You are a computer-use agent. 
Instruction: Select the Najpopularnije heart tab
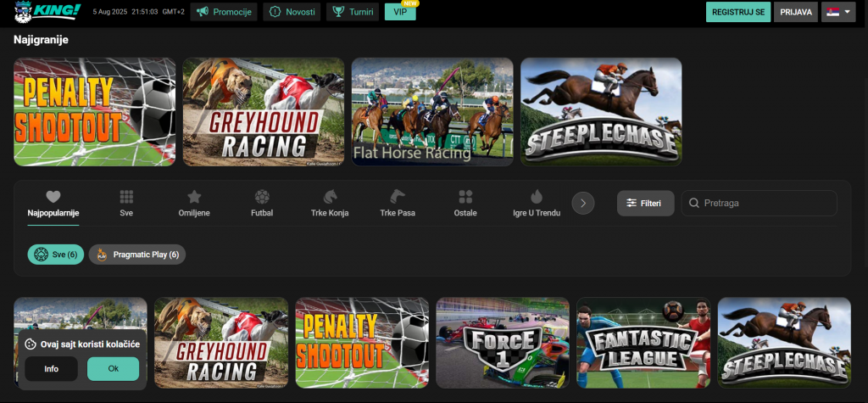coord(53,204)
